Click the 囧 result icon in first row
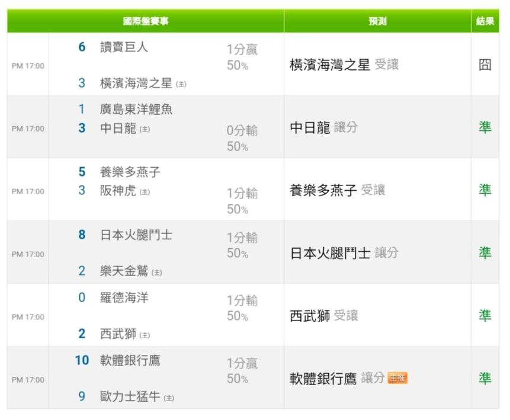510x420 pixels. click(485, 65)
